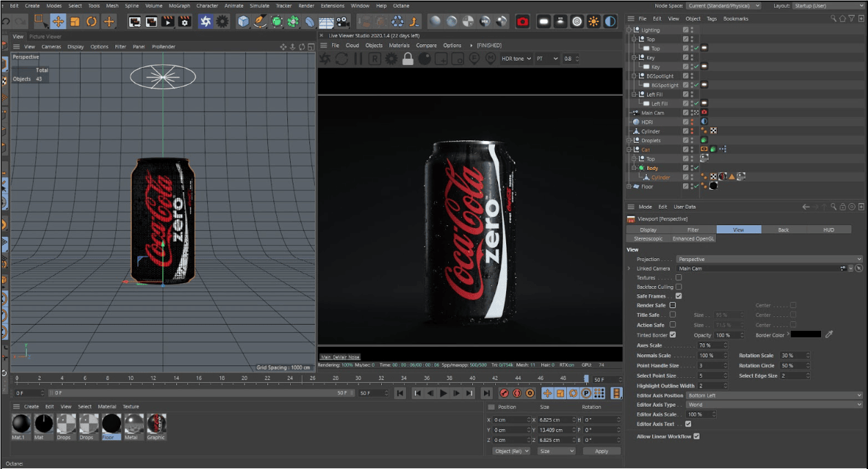868x469 pixels.
Task: Click the Border Color black swatch
Action: 805,334
